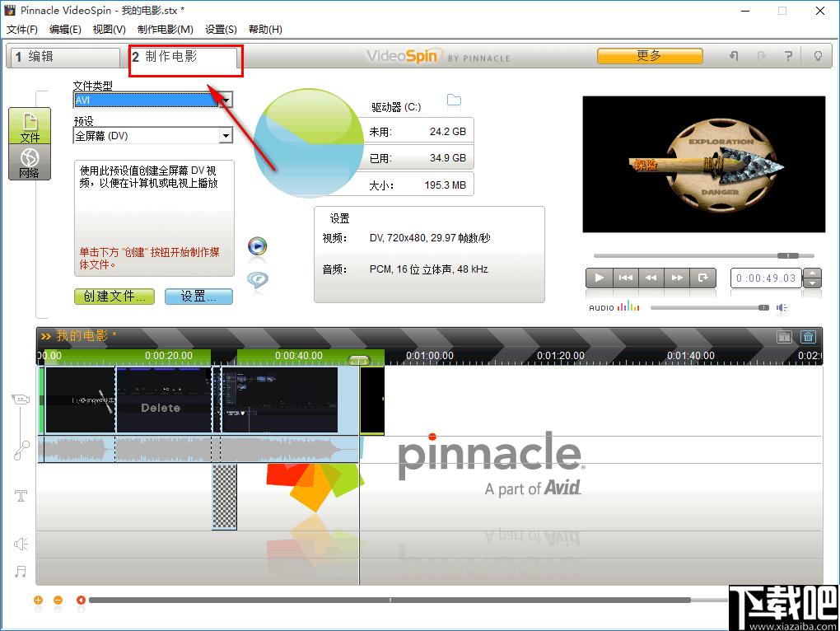Select the small black end clip
The height and width of the screenshot is (631, 840).
371,400
